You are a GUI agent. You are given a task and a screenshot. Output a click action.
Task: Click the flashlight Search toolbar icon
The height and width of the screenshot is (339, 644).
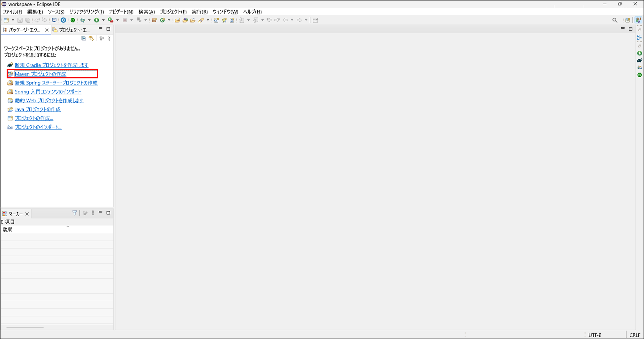tap(201, 20)
